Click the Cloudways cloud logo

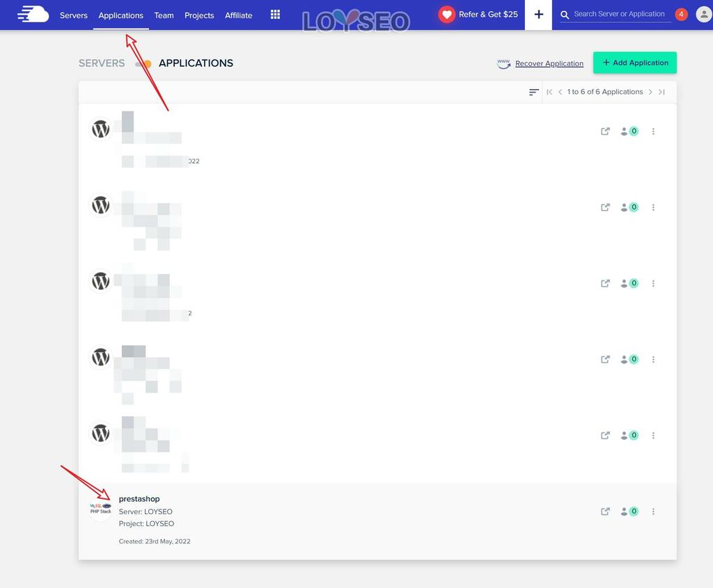(x=33, y=14)
